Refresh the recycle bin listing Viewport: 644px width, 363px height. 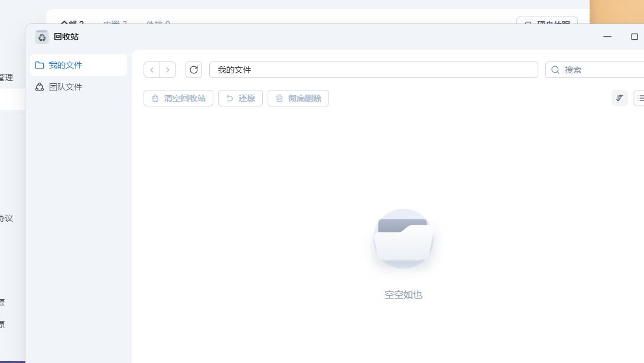(194, 70)
